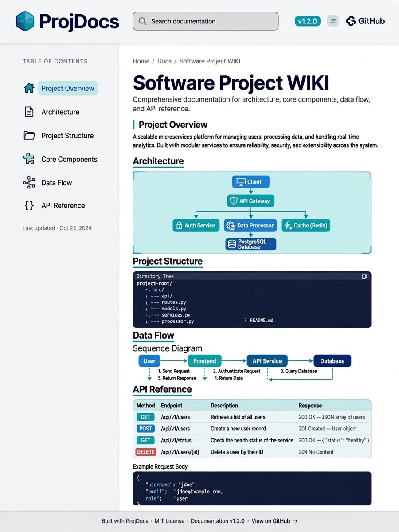
Task: Click the Project Structure folder icon
Action: [x=29, y=135]
